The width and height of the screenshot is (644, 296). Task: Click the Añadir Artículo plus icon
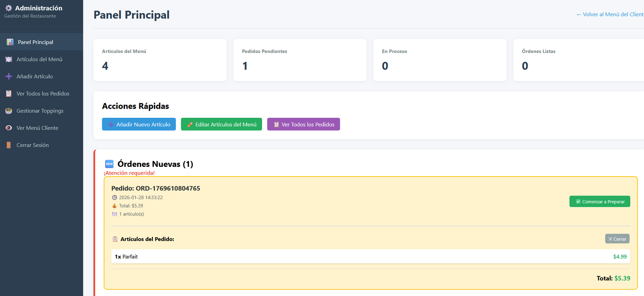pyautogui.click(x=9, y=76)
